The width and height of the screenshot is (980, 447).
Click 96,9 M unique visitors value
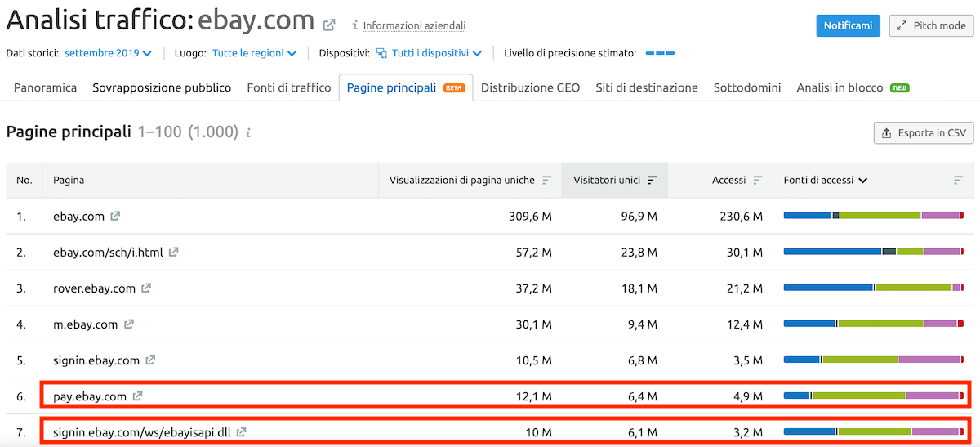tap(639, 217)
